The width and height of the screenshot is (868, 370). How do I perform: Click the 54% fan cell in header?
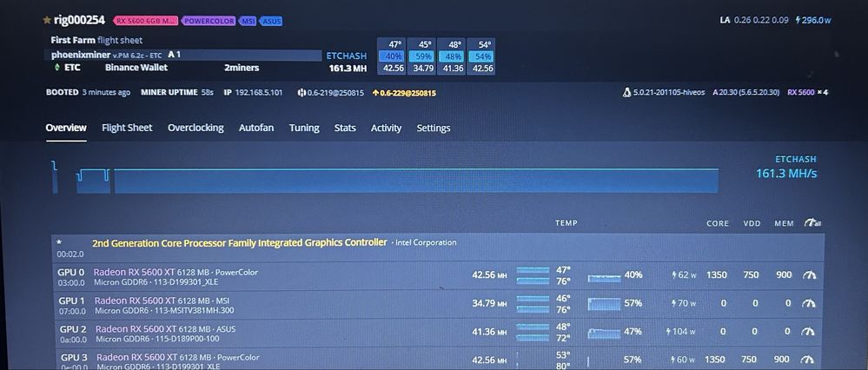[481, 56]
